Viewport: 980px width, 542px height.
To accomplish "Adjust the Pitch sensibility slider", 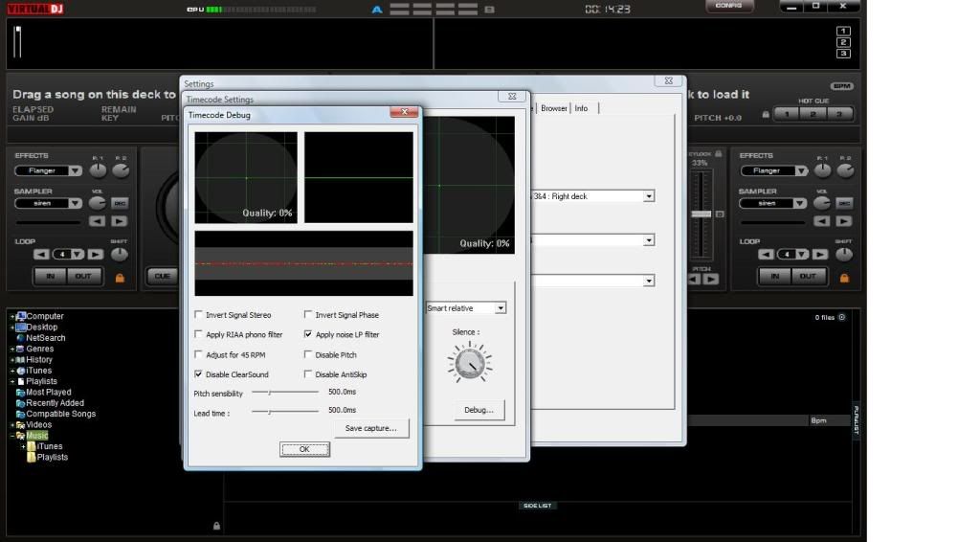I will (x=285, y=392).
